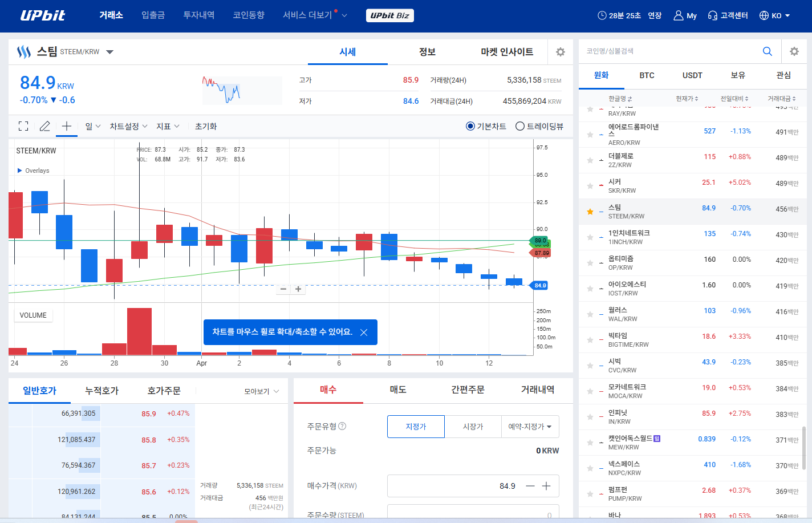Click the UPbit logo

[43, 15]
